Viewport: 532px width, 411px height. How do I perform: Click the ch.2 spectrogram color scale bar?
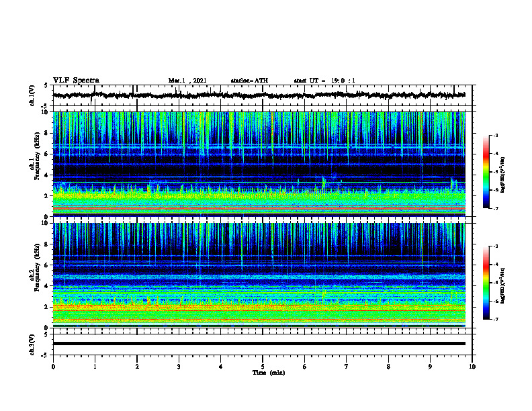click(x=486, y=283)
